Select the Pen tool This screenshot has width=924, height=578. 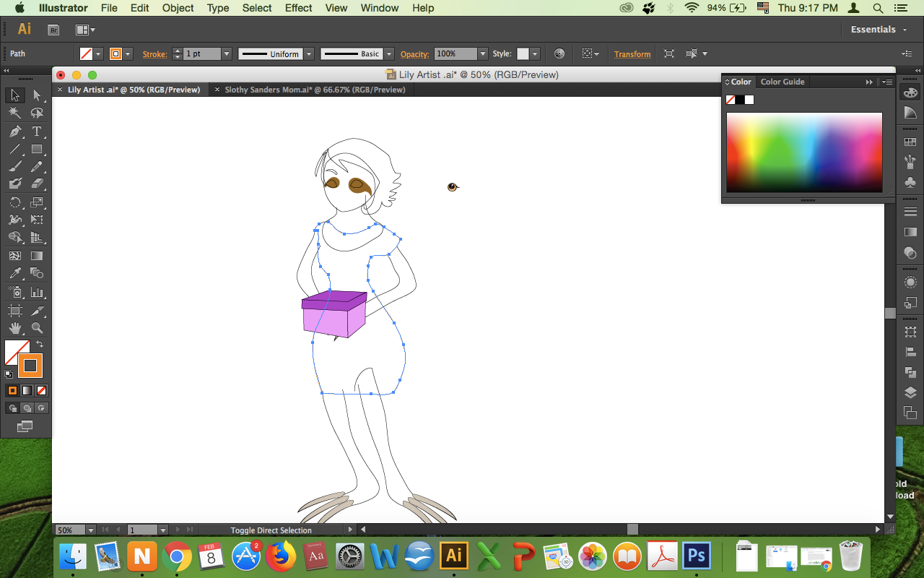(14, 131)
